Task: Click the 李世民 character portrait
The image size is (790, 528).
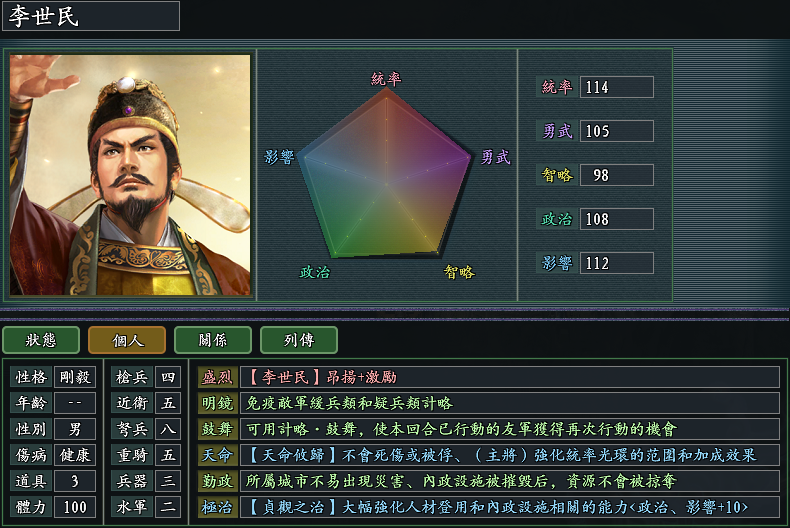Action: coord(130,175)
